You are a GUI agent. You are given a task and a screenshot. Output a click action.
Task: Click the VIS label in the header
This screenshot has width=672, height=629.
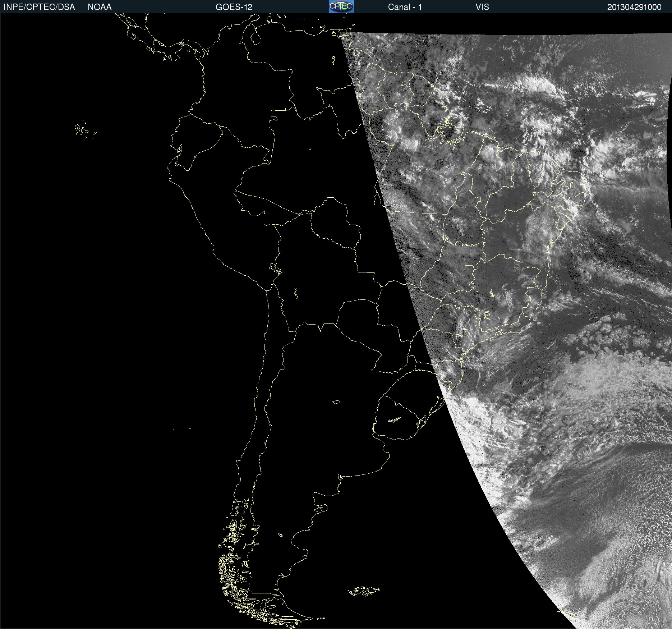482,7
